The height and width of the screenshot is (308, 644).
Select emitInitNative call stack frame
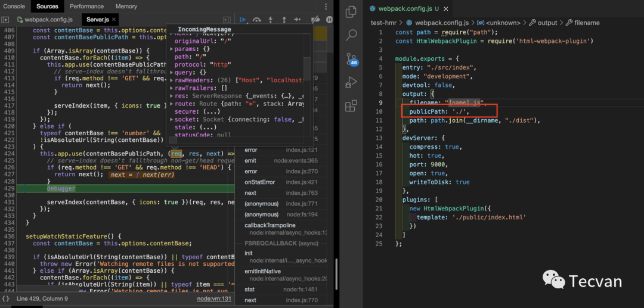coord(281,275)
